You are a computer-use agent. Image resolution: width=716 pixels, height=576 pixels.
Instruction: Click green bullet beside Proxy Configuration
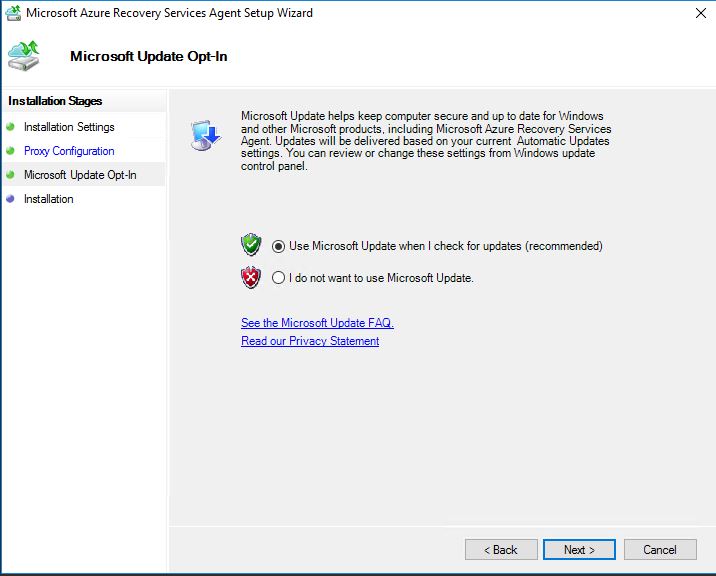11,151
